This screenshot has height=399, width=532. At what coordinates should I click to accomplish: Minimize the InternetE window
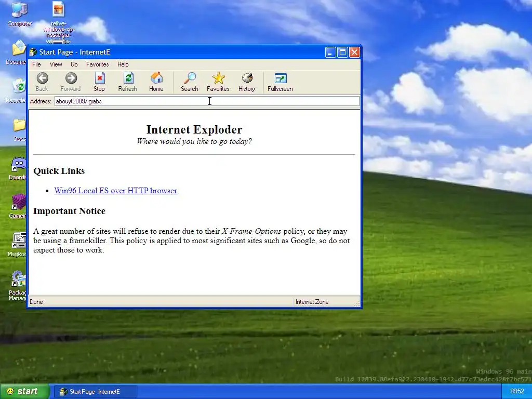coord(330,52)
